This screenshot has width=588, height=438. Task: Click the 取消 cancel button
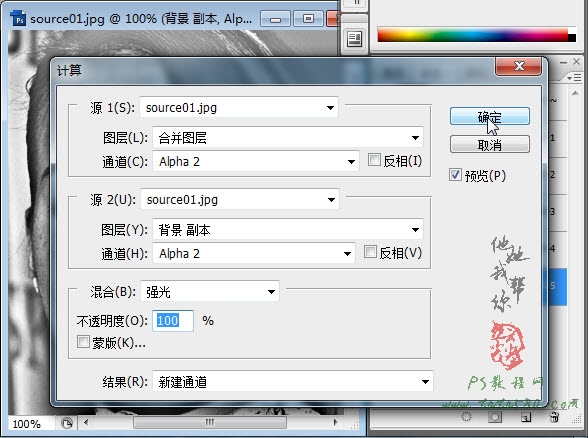point(490,145)
